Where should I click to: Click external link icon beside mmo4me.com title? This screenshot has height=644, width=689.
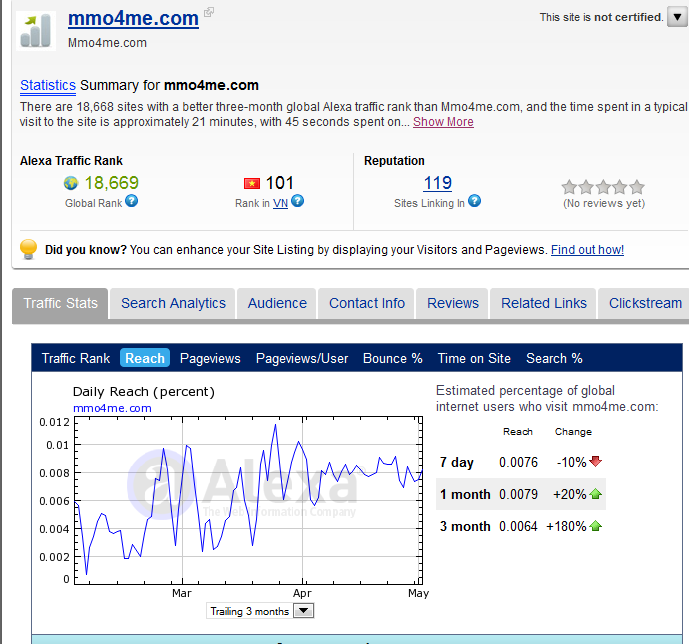click(x=209, y=13)
